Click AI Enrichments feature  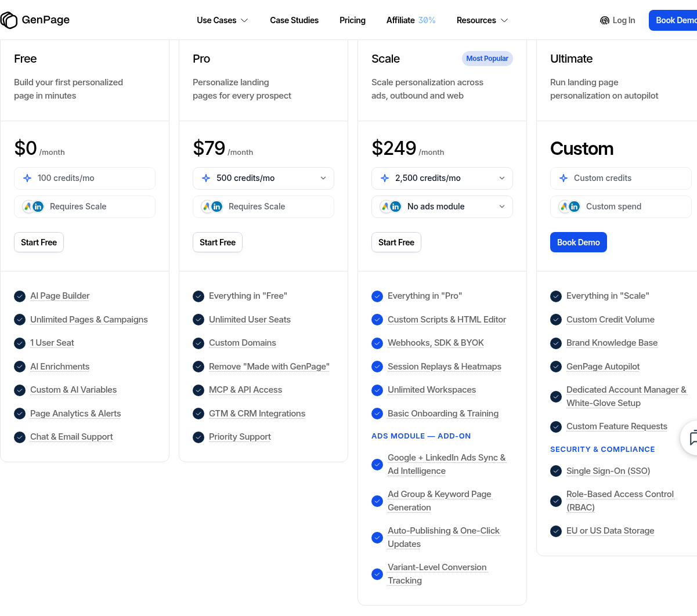(x=60, y=367)
